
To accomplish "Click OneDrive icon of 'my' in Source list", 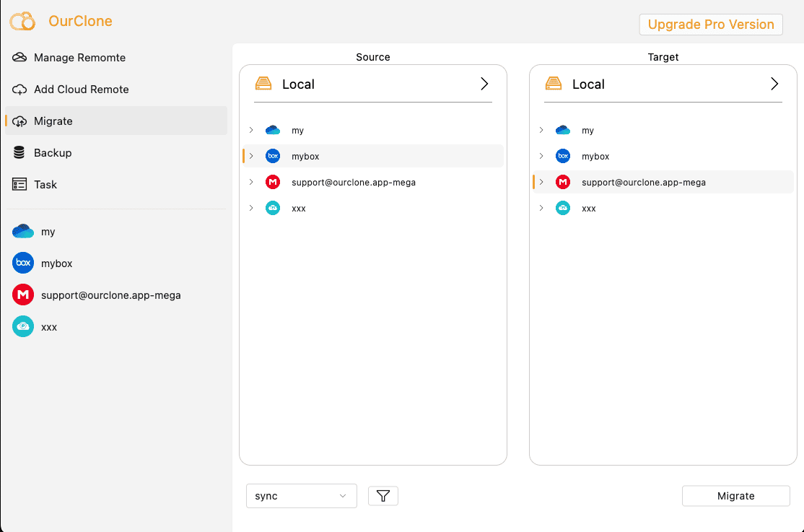I will 273,130.
